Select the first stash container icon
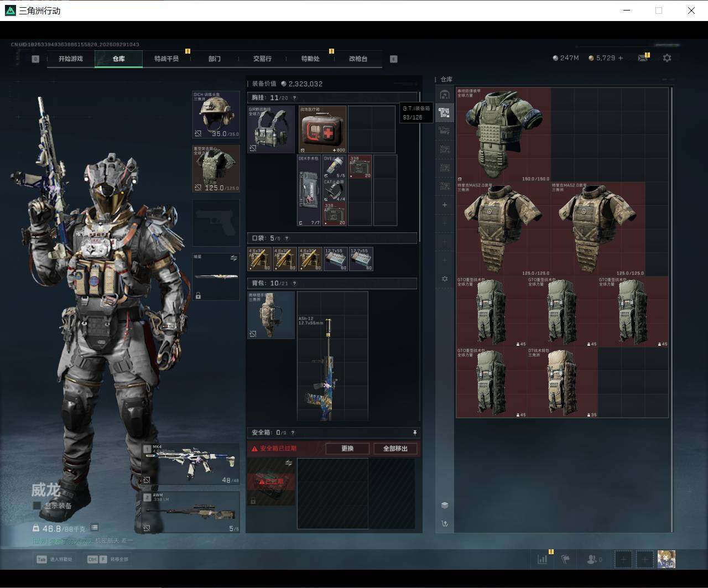The height and width of the screenshot is (588, 708). (x=444, y=95)
